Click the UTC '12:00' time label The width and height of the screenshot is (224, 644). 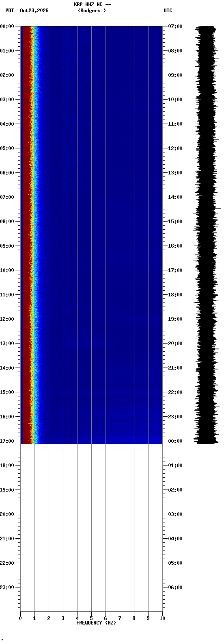click(175, 148)
